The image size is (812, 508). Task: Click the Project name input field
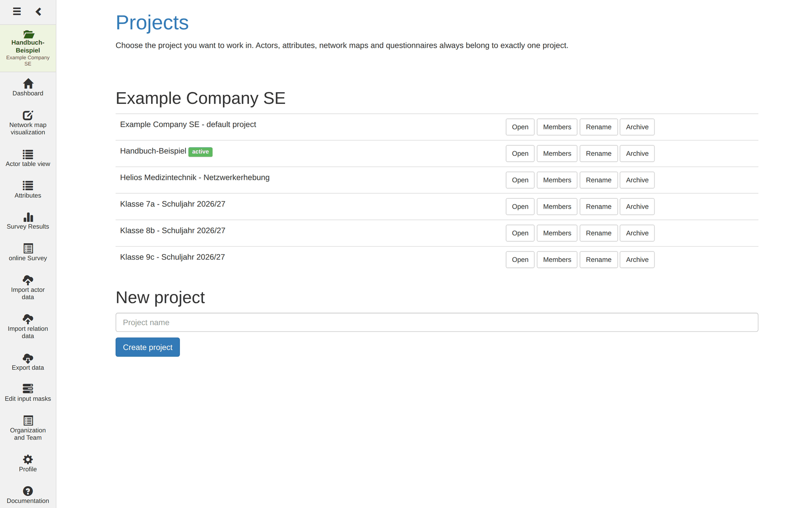[437, 322]
